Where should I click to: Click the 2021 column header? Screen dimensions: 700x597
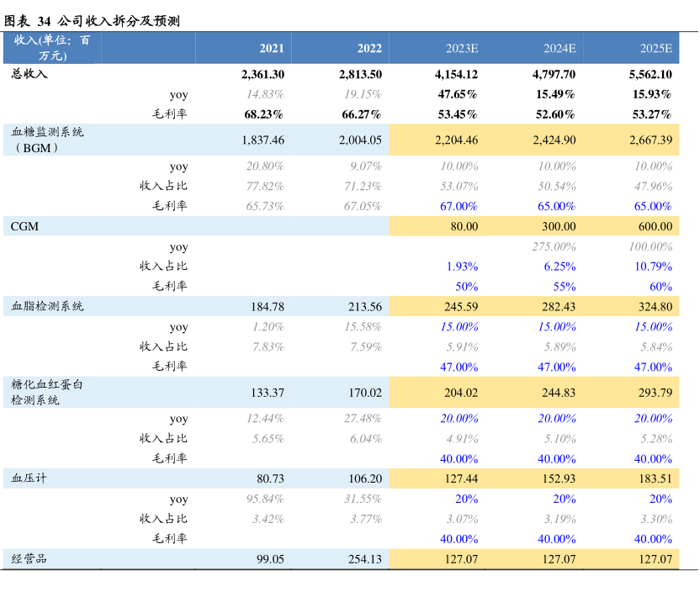click(x=271, y=49)
